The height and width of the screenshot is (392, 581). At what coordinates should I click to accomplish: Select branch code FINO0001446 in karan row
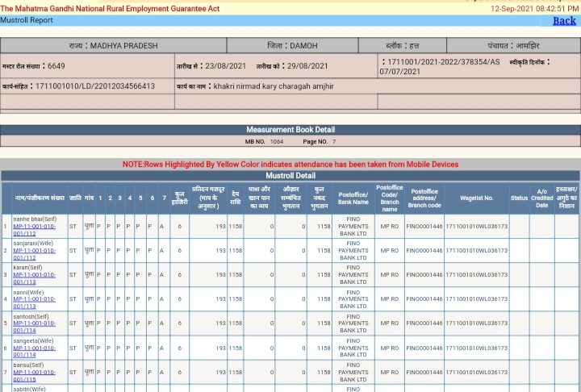point(424,275)
